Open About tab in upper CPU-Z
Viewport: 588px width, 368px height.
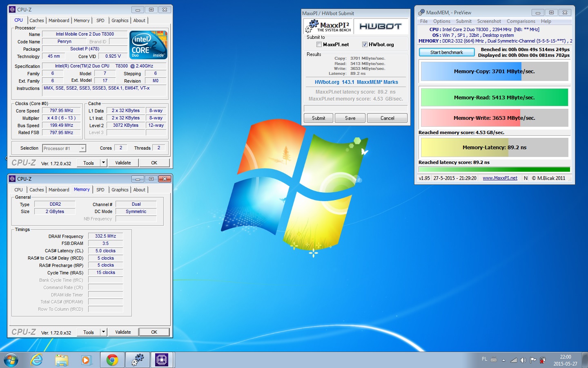tap(139, 20)
